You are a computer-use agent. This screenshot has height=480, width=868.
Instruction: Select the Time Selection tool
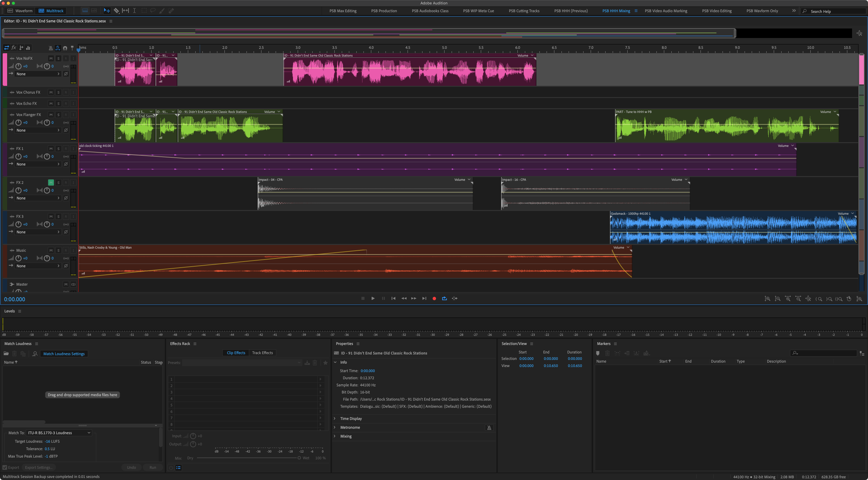pos(134,11)
